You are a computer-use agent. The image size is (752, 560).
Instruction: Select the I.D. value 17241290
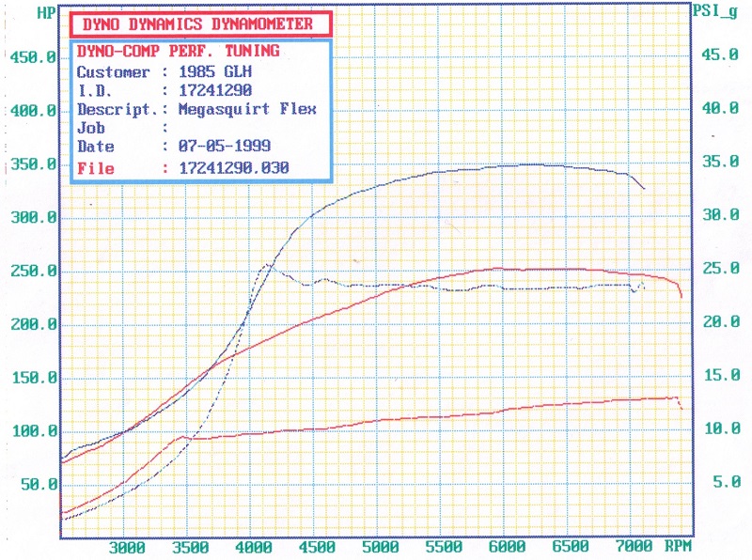[x=216, y=91]
